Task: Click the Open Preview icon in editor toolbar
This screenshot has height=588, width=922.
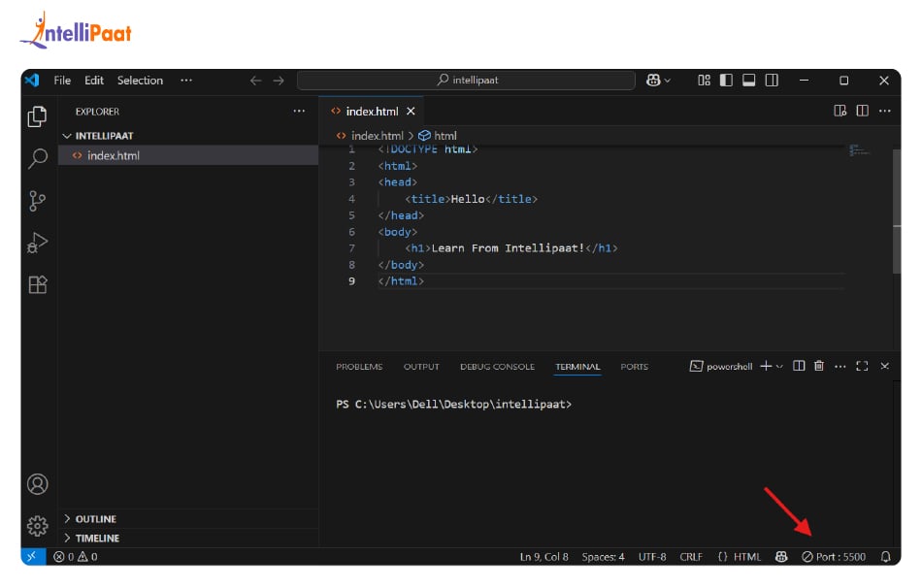Action: click(840, 112)
